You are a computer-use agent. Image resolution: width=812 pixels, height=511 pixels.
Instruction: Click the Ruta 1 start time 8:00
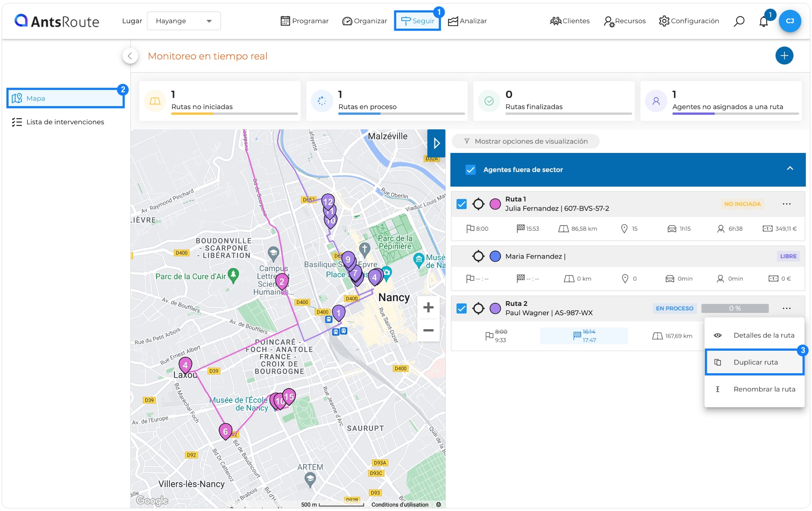[477, 229]
